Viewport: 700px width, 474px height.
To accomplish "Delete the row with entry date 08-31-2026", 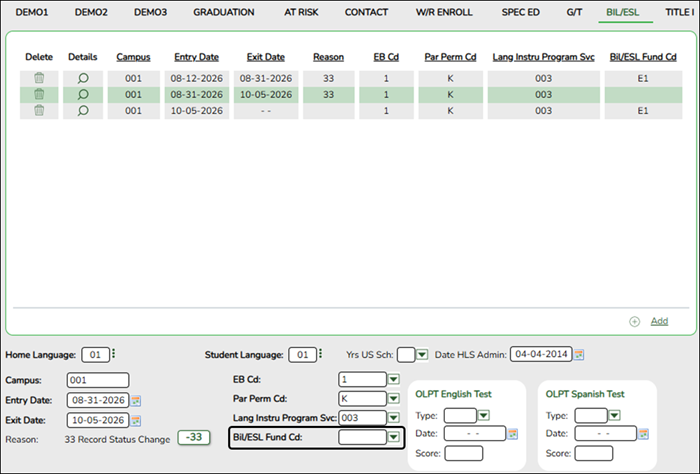I will click(x=39, y=94).
